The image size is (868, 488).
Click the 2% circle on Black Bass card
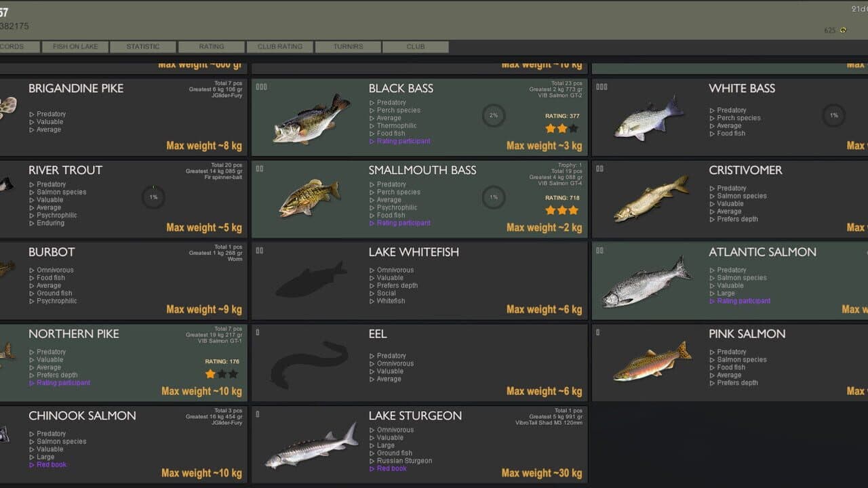[494, 115]
